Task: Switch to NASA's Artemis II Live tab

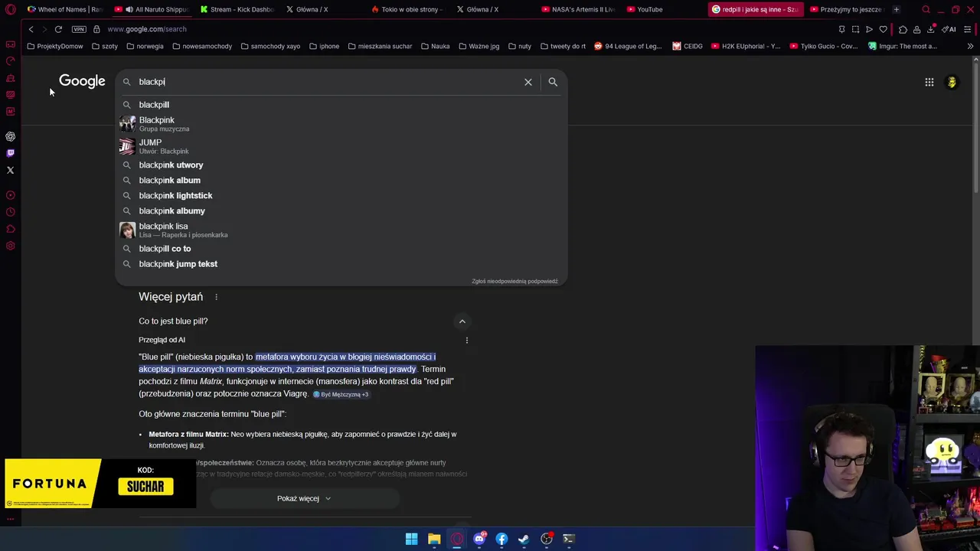Action: point(580,9)
